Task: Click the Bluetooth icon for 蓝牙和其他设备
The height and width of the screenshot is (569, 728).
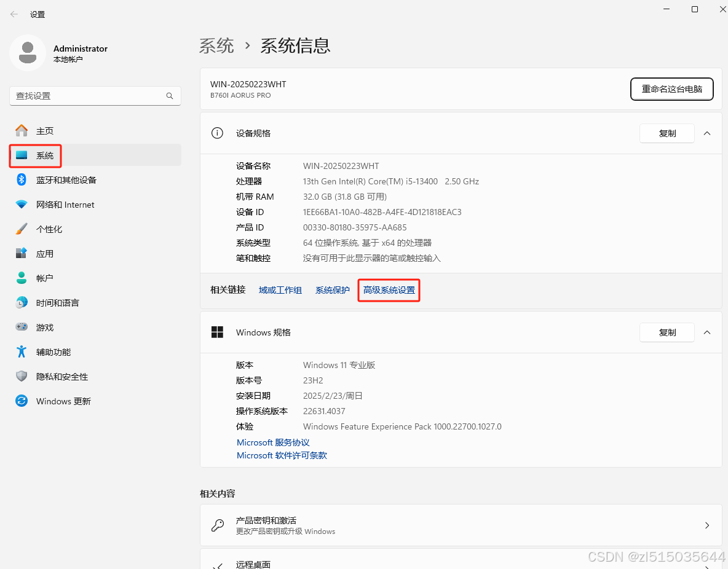Action: coord(22,179)
